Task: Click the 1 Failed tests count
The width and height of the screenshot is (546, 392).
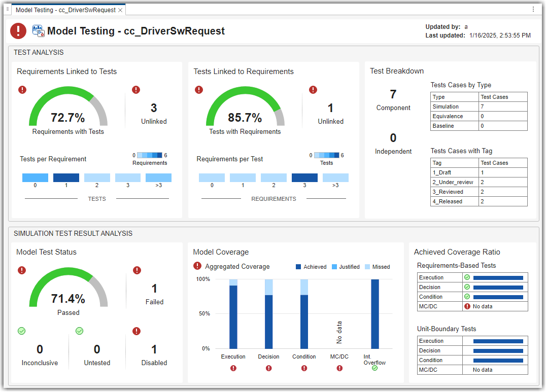Action: coord(154,289)
